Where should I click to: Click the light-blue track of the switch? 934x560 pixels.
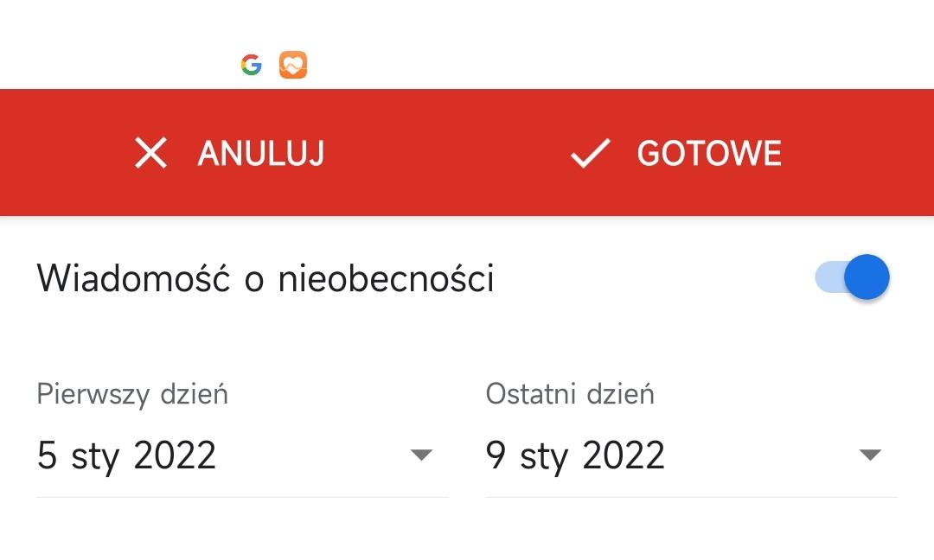[828, 278]
